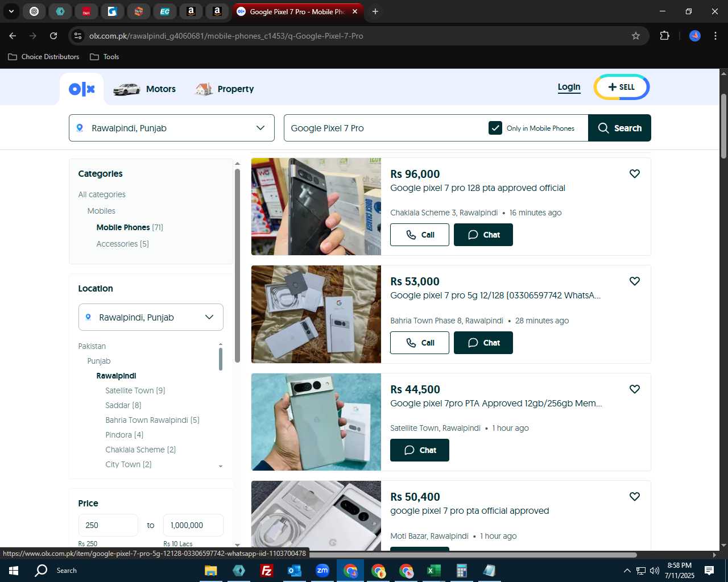Open site information icon in address bar
728x582 pixels.
(78, 36)
